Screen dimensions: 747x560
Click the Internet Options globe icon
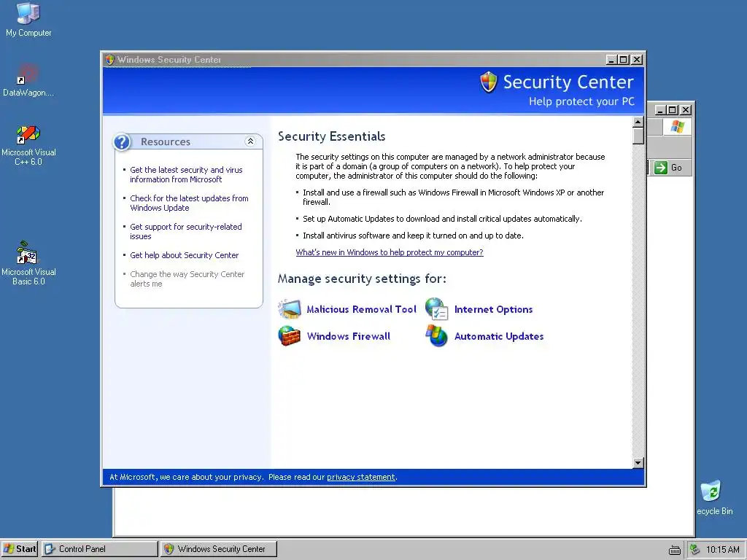tap(436, 309)
